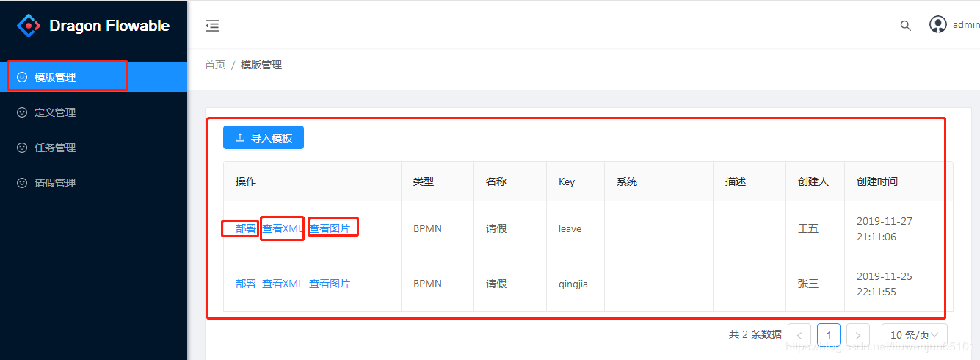Go to the next page arrow
This screenshot has height=360, width=980.
[x=858, y=335]
